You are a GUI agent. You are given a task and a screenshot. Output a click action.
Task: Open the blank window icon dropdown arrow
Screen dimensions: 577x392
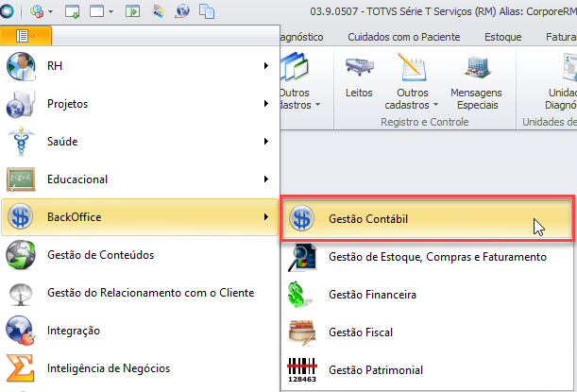pyautogui.click(x=110, y=11)
